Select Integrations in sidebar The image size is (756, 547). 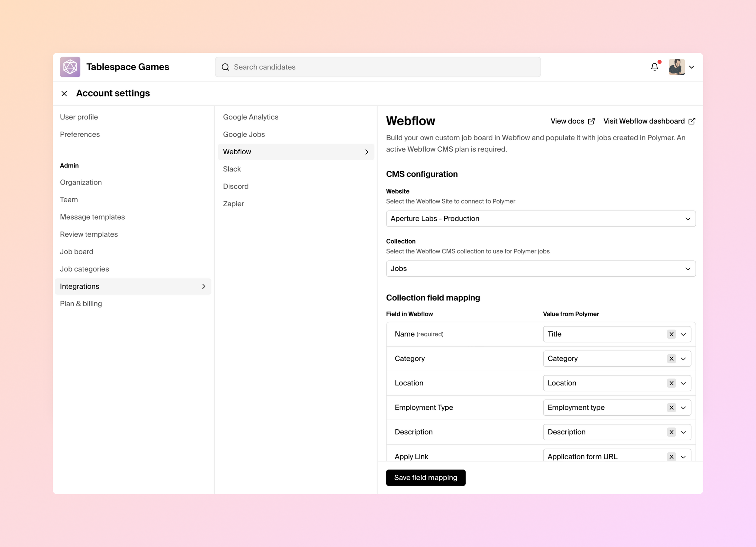coord(133,287)
